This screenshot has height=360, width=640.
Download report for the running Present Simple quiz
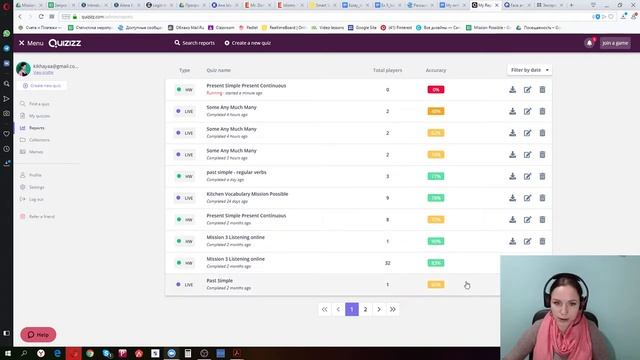click(x=512, y=89)
